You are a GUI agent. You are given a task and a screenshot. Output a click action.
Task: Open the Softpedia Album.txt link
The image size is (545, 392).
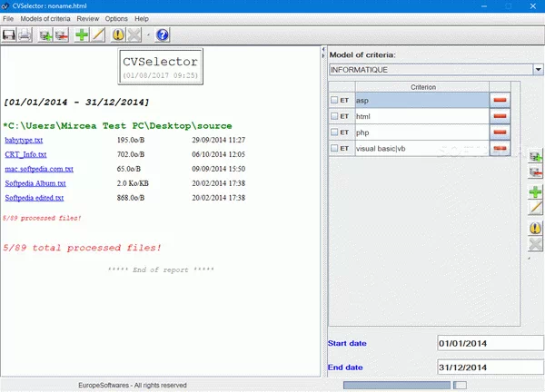click(35, 183)
